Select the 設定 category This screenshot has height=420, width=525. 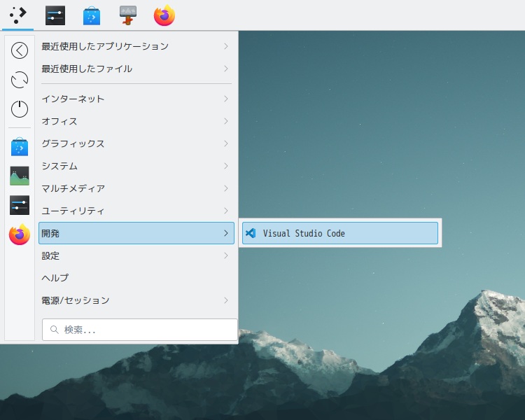(136, 255)
